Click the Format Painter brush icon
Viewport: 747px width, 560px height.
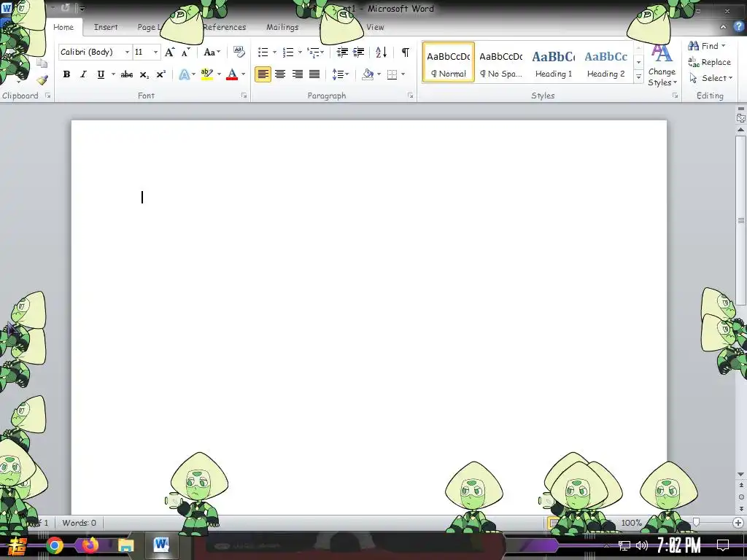pyautogui.click(x=42, y=79)
